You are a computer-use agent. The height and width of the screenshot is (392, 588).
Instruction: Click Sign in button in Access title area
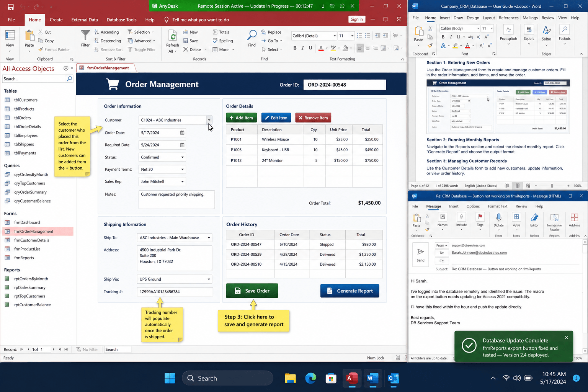pyautogui.click(x=357, y=20)
